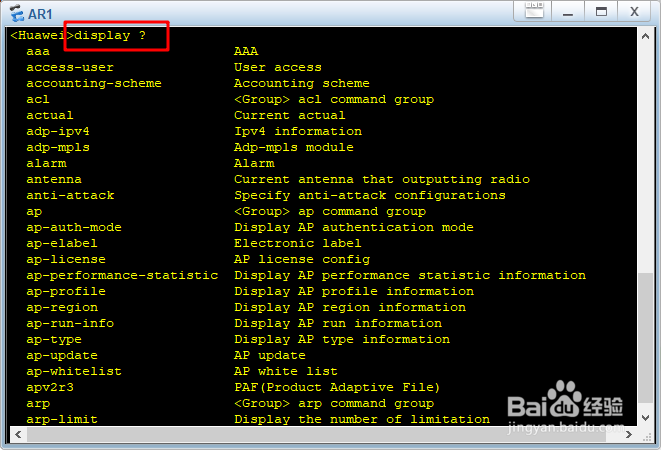Click '<Group> arp command group' description
The image size is (661, 450).
click(334, 404)
